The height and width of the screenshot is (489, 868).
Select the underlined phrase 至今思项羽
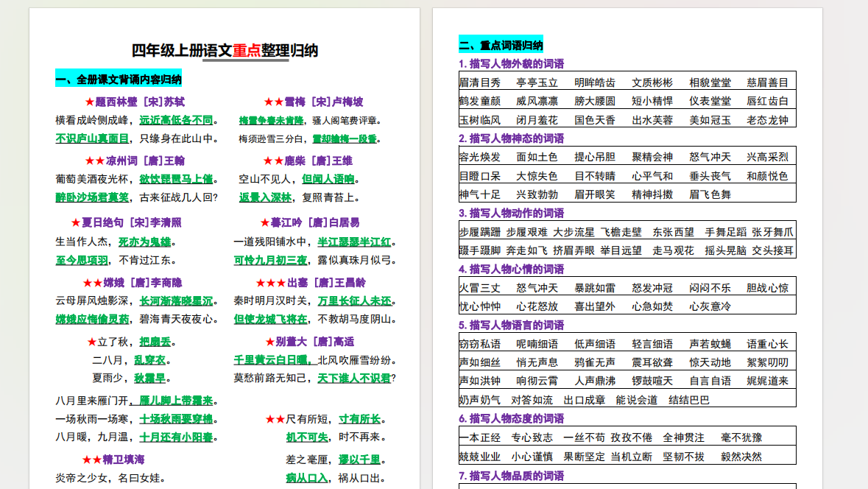point(82,260)
